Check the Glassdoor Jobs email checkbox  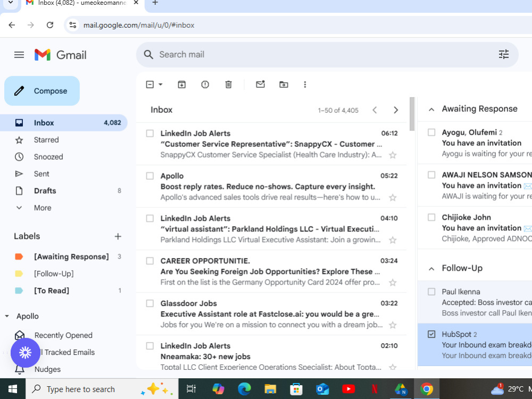point(149,303)
